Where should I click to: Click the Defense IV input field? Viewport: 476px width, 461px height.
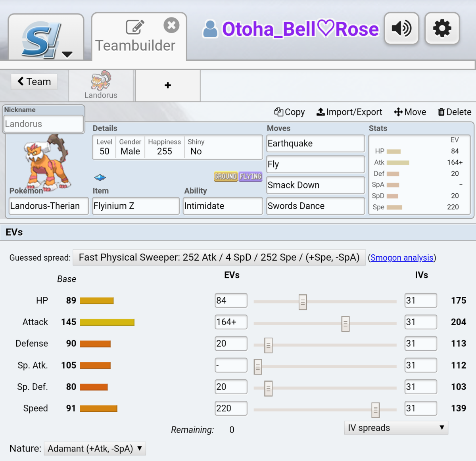tap(421, 344)
